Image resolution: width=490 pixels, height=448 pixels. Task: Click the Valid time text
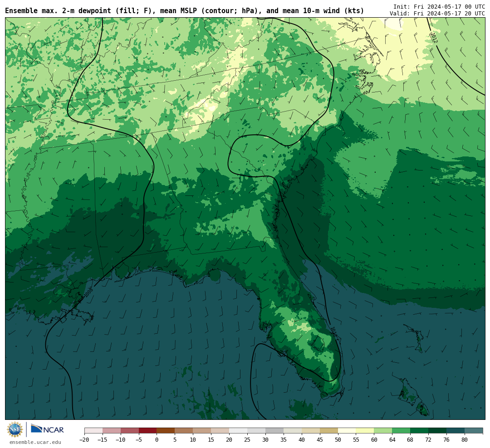click(x=437, y=14)
